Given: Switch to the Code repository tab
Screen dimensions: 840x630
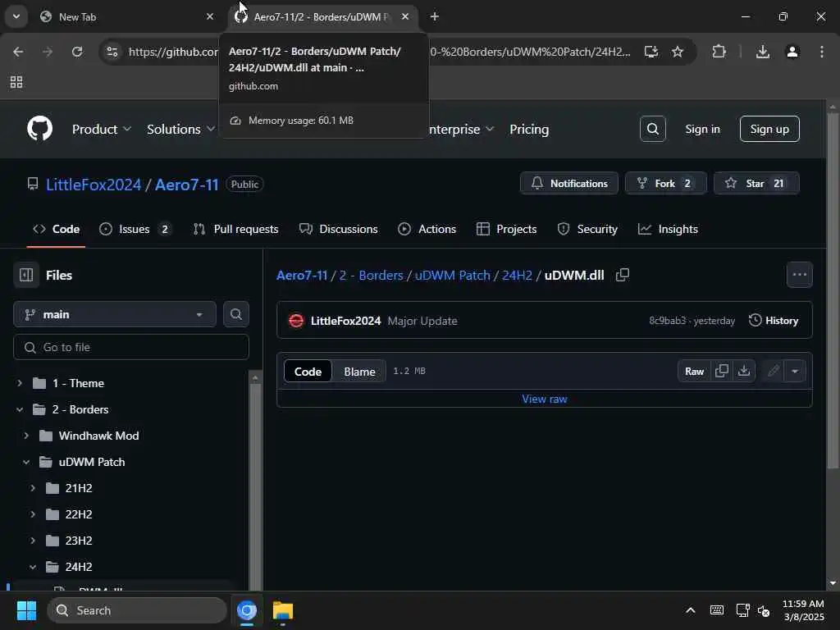Looking at the screenshot, I should pos(56,229).
